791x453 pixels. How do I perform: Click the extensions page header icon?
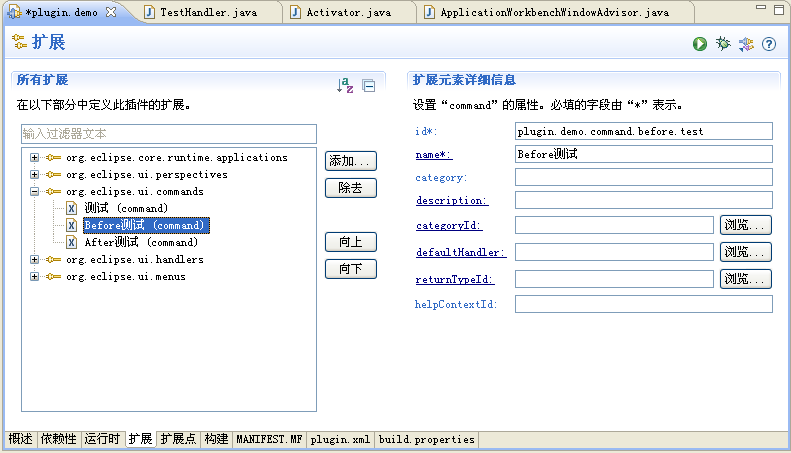pos(19,42)
